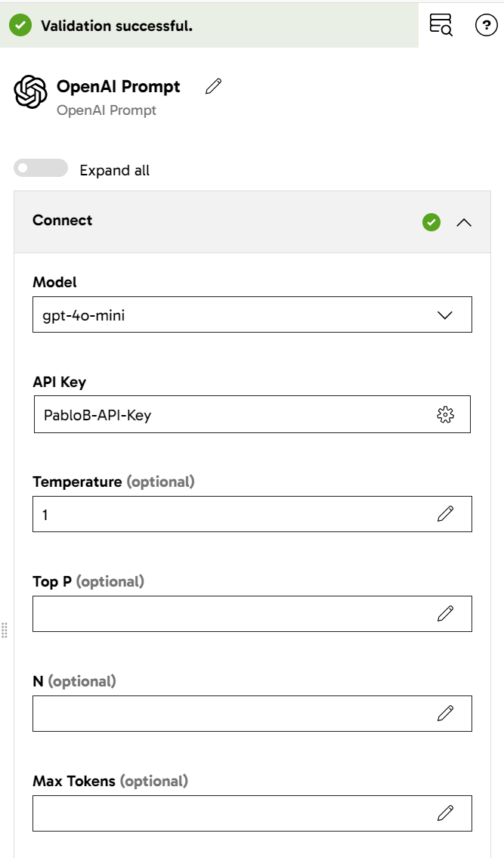This screenshot has height=858, width=504.
Task: Click the Top P (optional) label
Action: (x=88, y=581)
